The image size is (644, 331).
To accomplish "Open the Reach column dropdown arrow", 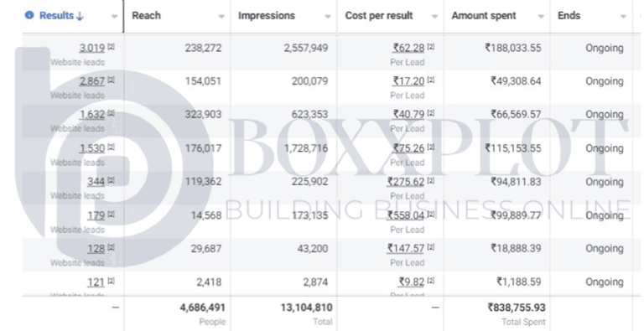I will click(x=221, y=17).
